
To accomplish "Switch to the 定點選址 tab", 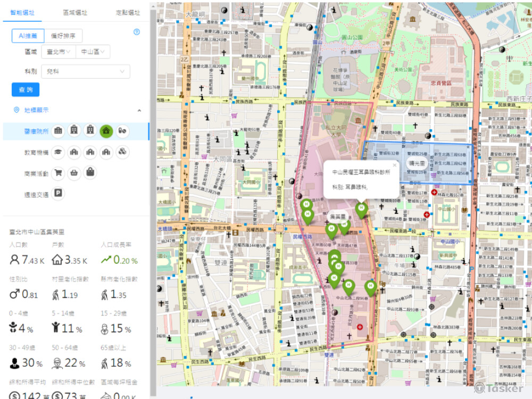I will coord(128,12).
